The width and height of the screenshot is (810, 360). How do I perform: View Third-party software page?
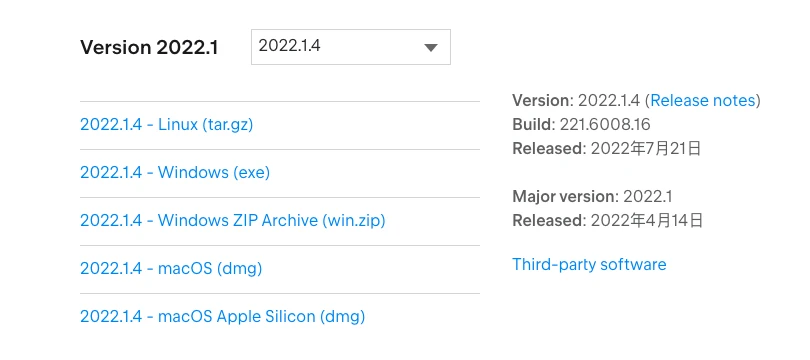[x=589, y=264]
